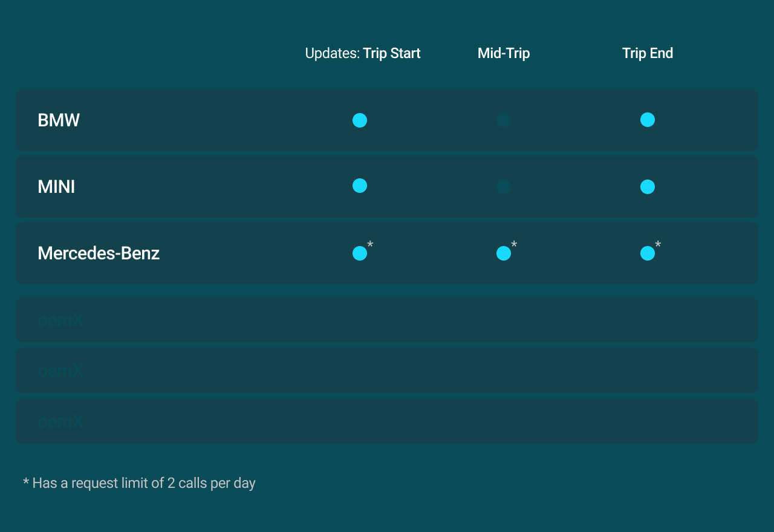Click BMW Trip Start dot
The image size is (774, 532).
360,120
